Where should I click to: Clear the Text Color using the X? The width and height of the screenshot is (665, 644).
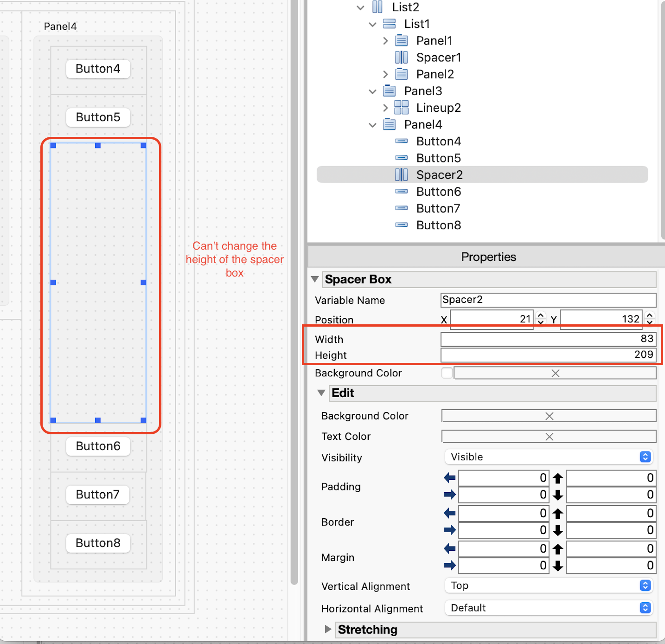[549, 436]
